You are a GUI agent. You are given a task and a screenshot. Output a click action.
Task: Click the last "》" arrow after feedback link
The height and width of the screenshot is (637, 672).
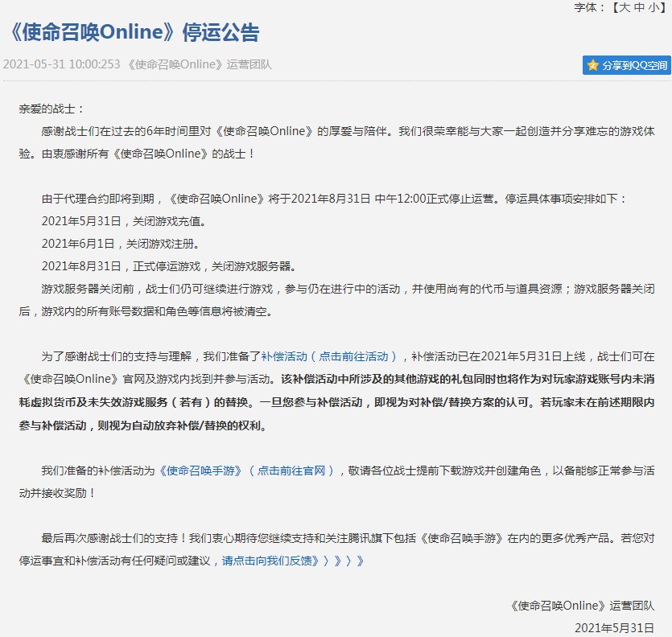(x=360, y=561)
